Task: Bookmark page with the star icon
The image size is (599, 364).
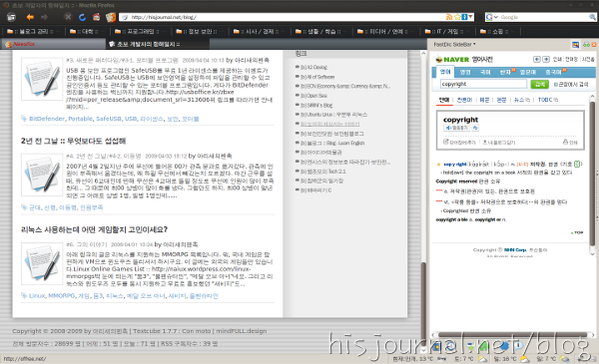Action: point(457,17)
